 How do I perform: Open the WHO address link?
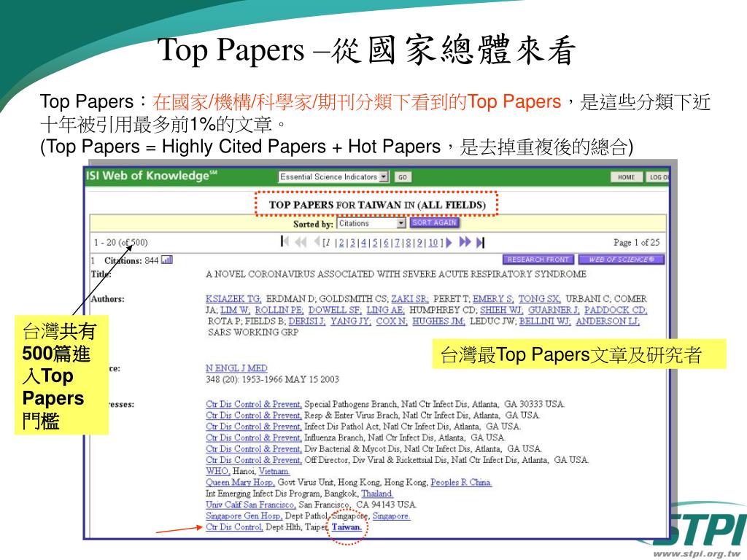(217, 471)
